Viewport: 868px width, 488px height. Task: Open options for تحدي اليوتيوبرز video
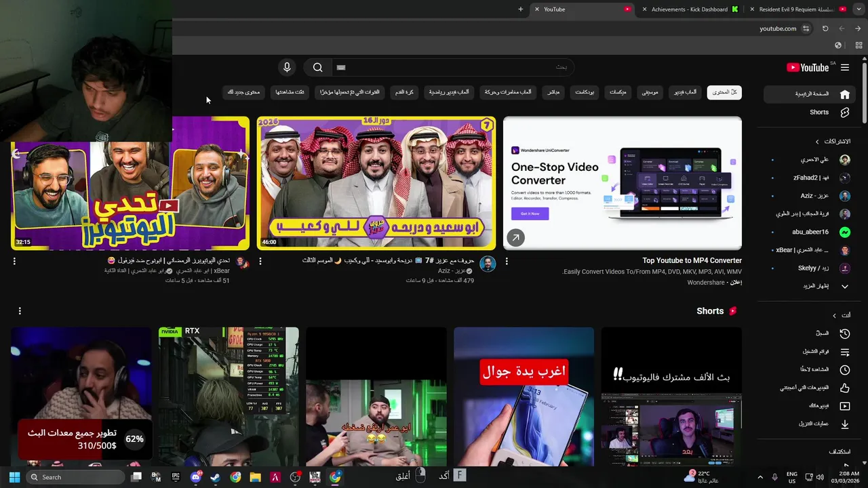14,261
